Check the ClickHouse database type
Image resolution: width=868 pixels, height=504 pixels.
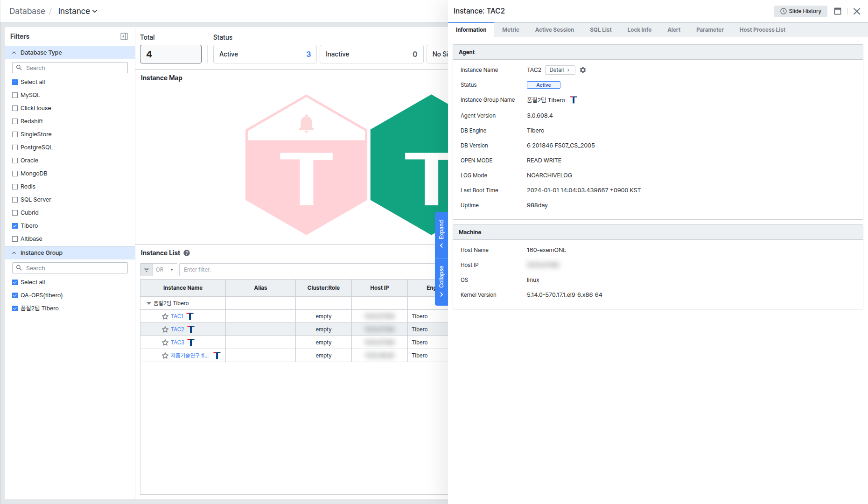15,108
